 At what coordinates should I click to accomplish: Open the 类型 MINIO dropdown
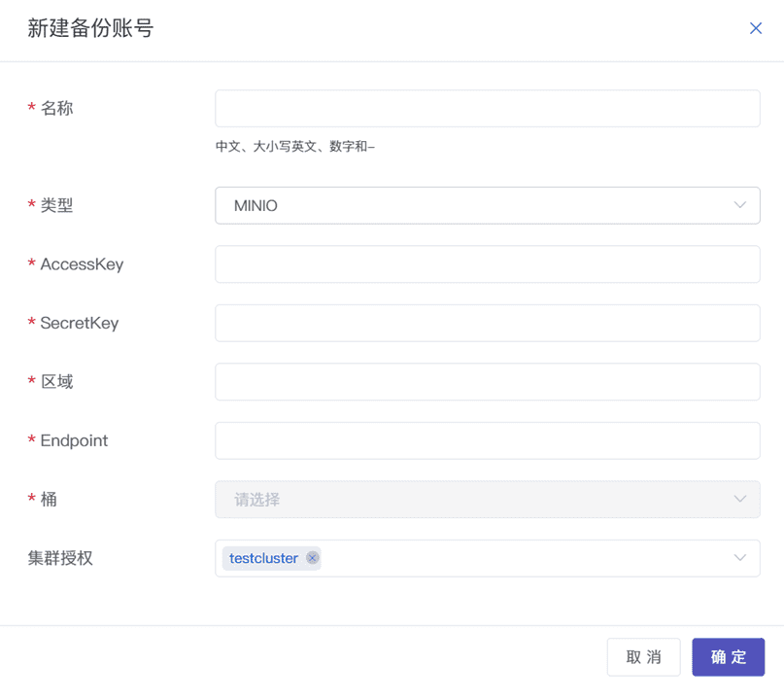[488, 206]
